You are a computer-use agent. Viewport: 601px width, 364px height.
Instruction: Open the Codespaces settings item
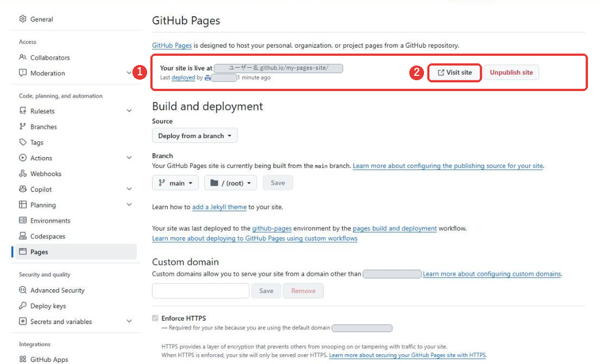pos(76,236)
